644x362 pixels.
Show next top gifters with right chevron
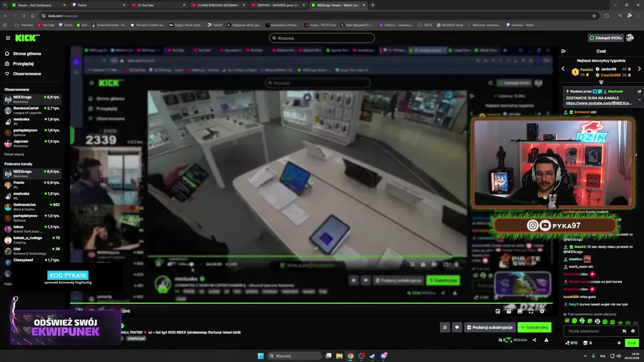click(x=639, y=69)
